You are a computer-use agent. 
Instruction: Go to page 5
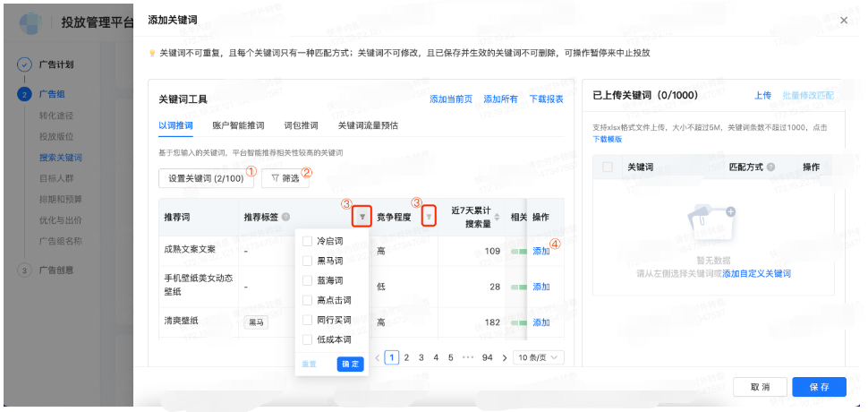451,357
